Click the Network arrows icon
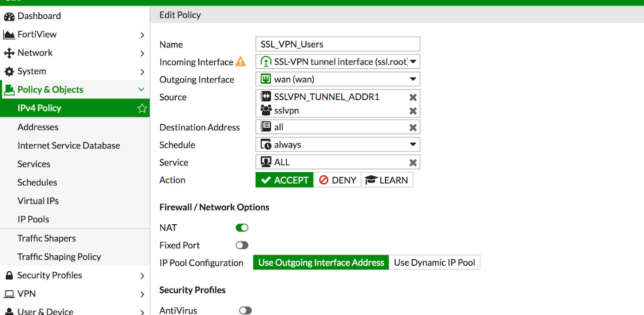 point(9,53)
